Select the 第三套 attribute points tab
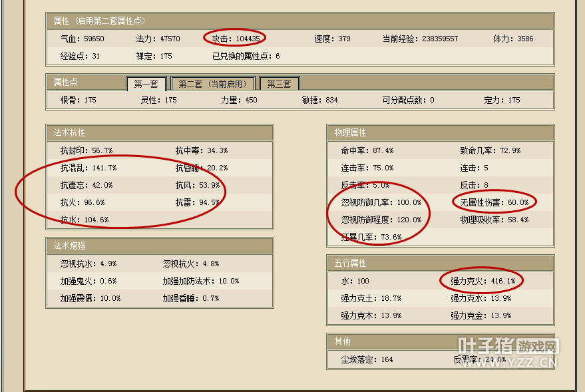 click(x=279, y=84)
